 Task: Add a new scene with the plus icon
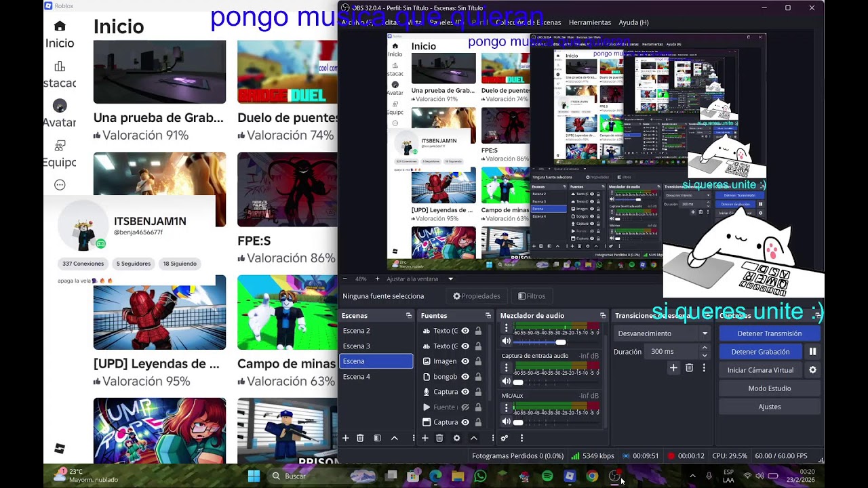345,439
